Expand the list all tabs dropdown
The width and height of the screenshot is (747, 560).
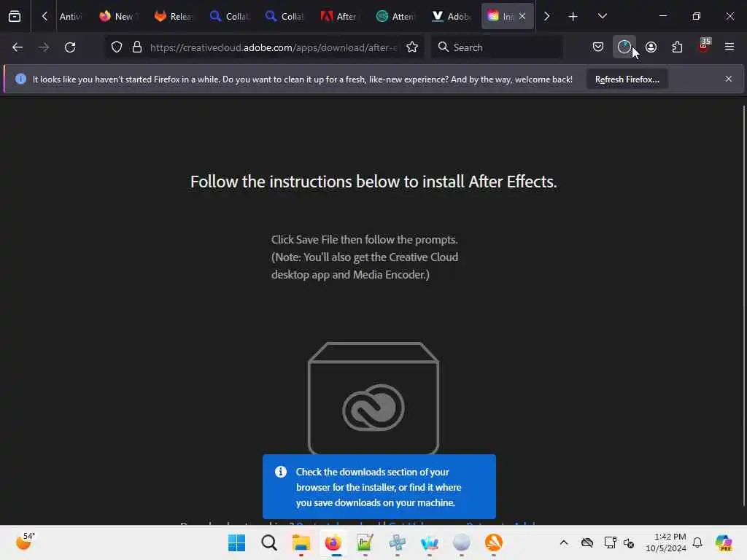point(602,16)
